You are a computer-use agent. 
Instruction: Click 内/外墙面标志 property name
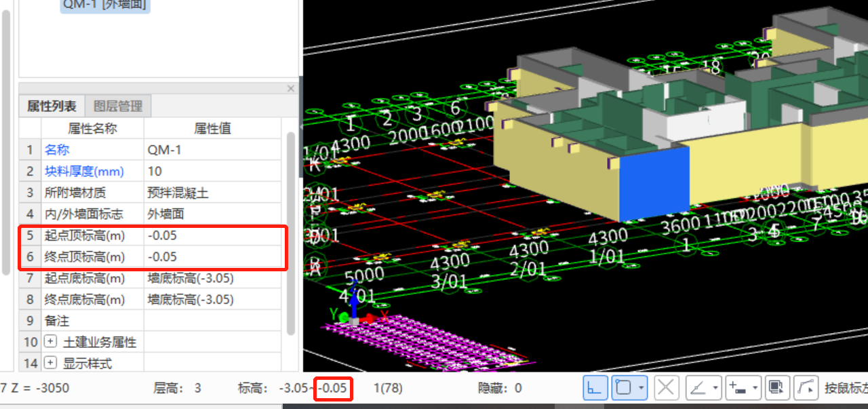click(x=84, y=214)
